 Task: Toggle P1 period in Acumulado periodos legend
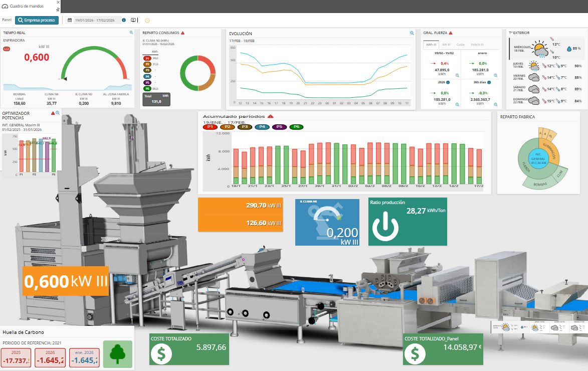pos(209,127)
